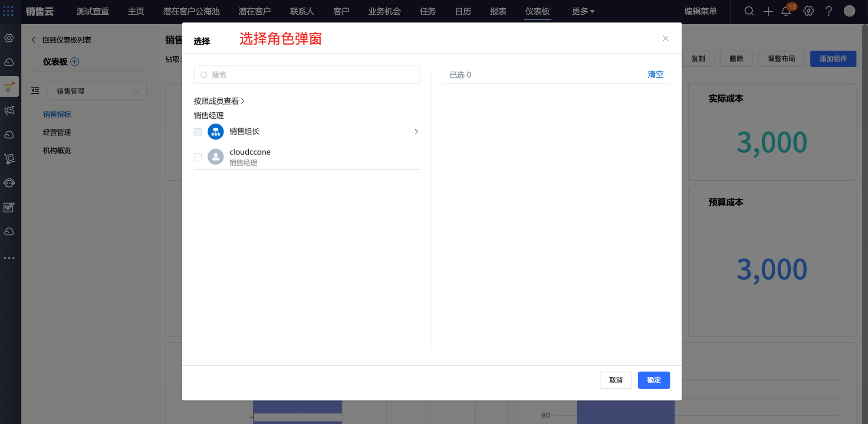
Task: Click the help question mark icon
Action: tap(829, 11)
